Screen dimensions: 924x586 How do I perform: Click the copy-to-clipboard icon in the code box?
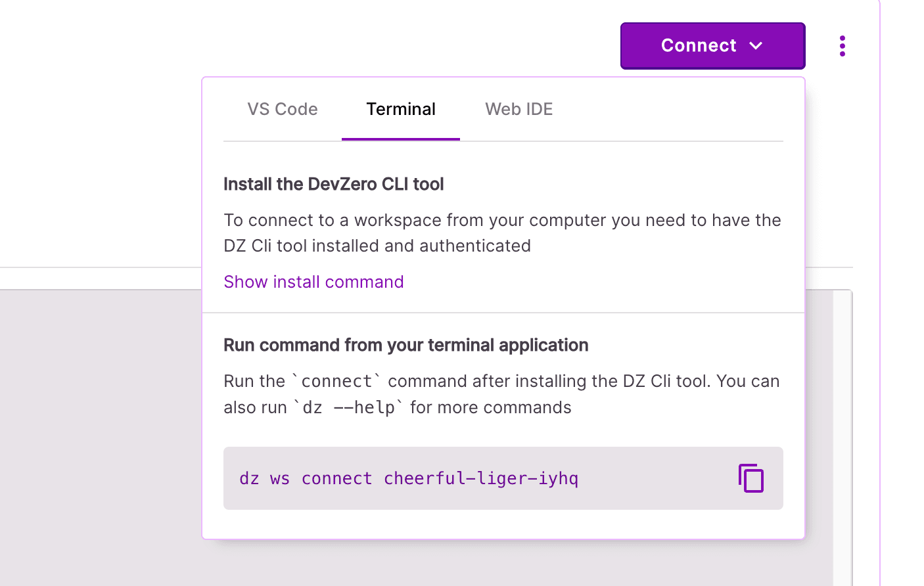751,478
